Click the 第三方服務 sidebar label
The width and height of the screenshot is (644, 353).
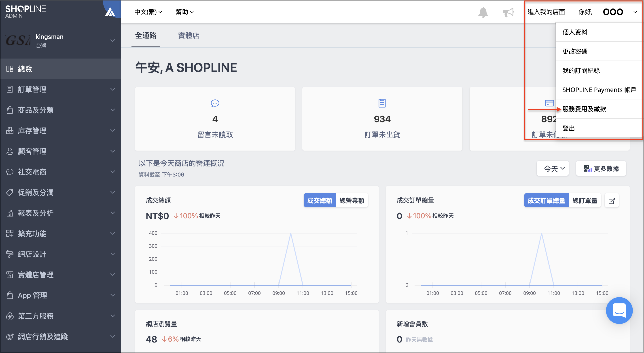36,316
